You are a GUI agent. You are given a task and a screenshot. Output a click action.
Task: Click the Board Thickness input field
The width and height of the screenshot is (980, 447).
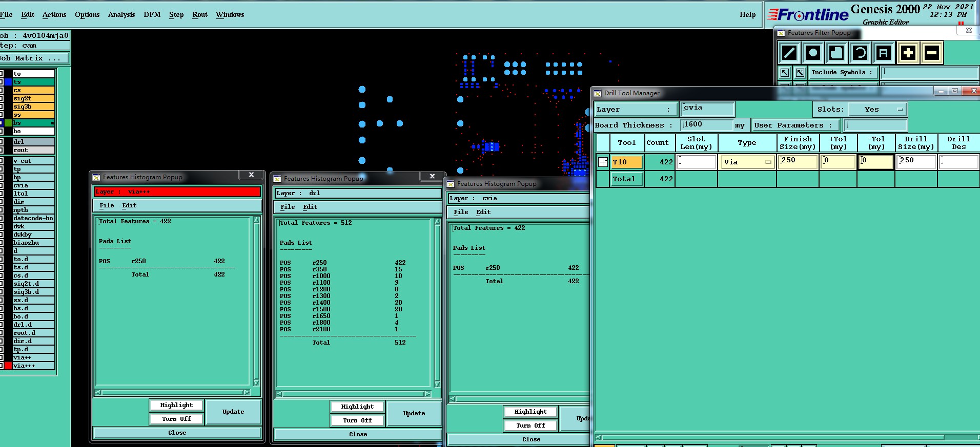click(x=707, y=125)
